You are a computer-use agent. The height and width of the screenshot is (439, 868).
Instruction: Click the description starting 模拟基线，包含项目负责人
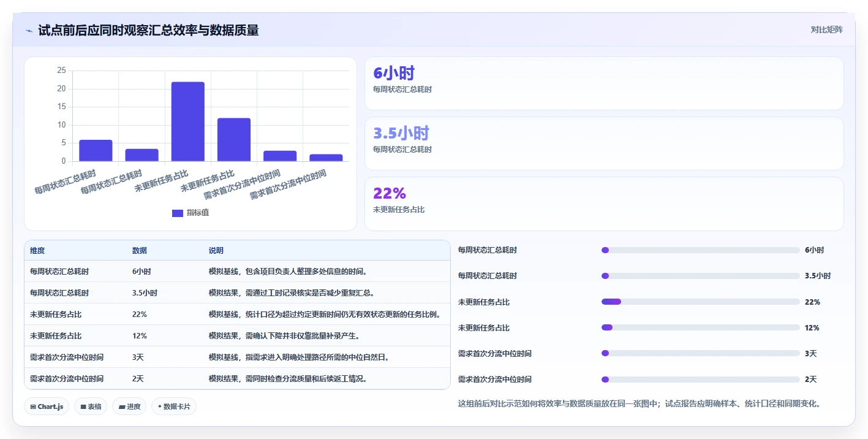point(288,271)
